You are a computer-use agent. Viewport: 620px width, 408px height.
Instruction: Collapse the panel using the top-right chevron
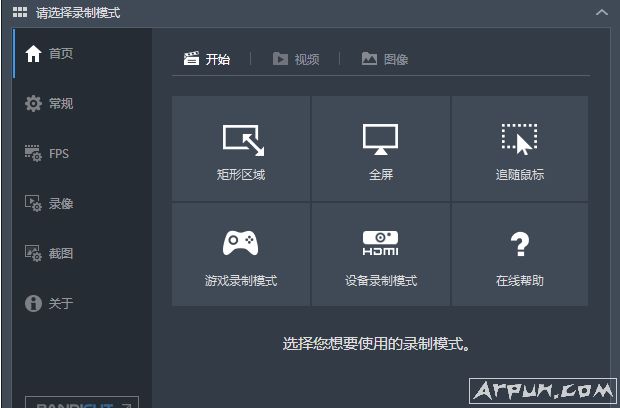click(x=601, y=12)
